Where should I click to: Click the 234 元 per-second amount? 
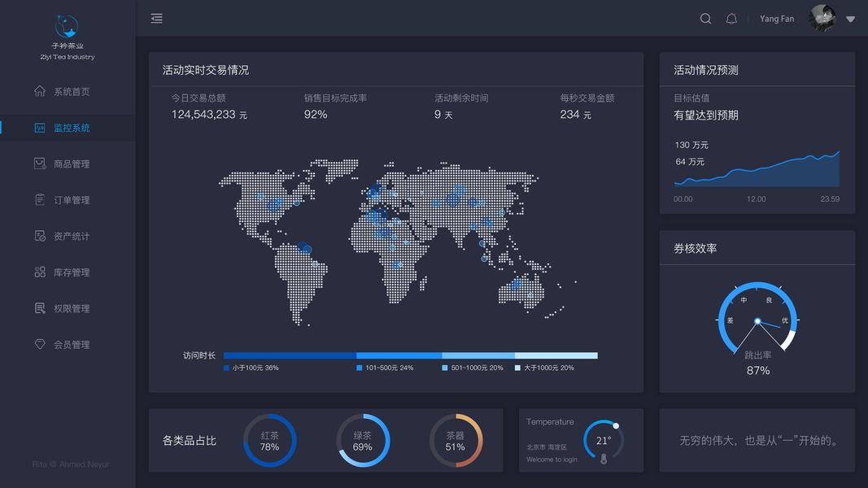click(575, 115)
